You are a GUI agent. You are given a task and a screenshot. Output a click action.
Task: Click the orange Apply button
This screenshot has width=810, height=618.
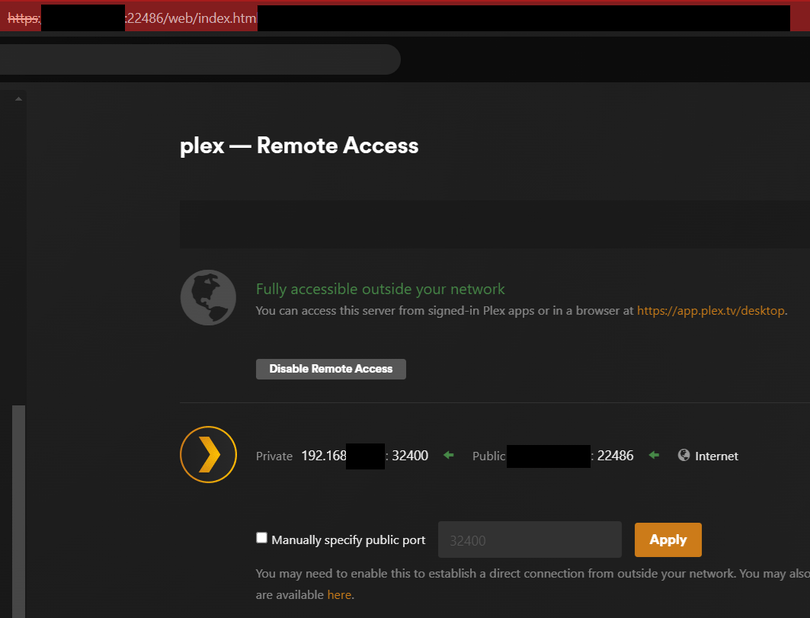[x=668, y=539]
